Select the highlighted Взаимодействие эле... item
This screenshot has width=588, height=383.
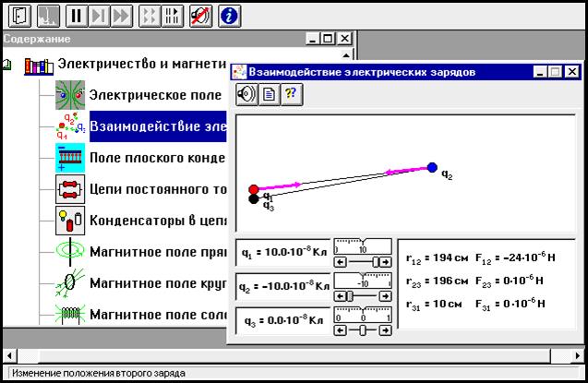(158, 126)
